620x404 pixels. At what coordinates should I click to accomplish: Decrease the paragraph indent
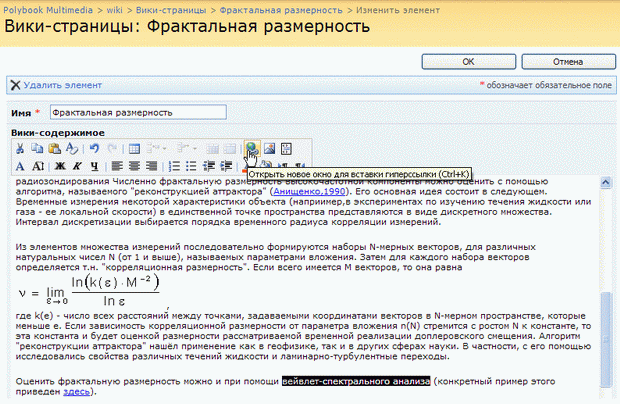[x=208, y=166]
